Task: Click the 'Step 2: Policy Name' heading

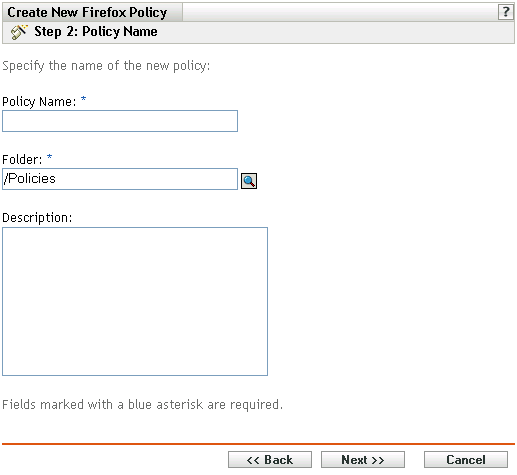Action: (x=96, y=32)
